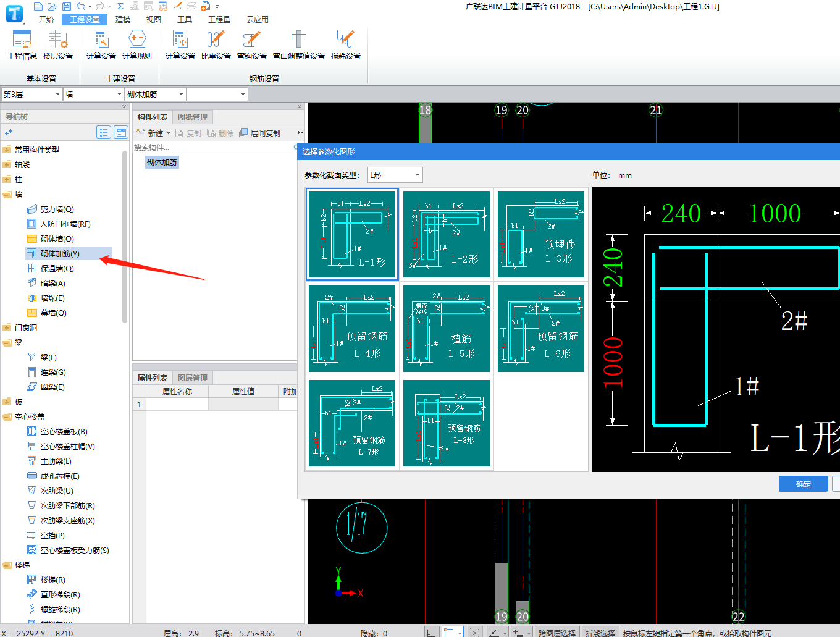Choose the L-5形 植筋 thumbnail
Image resolution: width=840 pixels, height=637 pixels.
pos(447,329)
